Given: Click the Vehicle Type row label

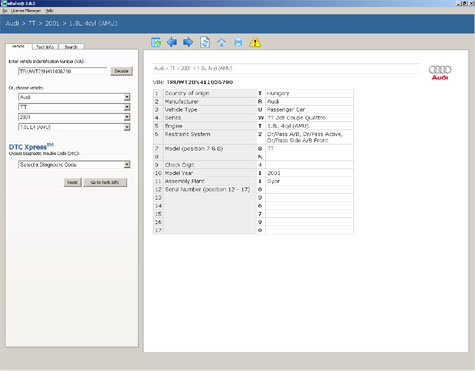Looking at the screenshot, I should click(181, 110).
